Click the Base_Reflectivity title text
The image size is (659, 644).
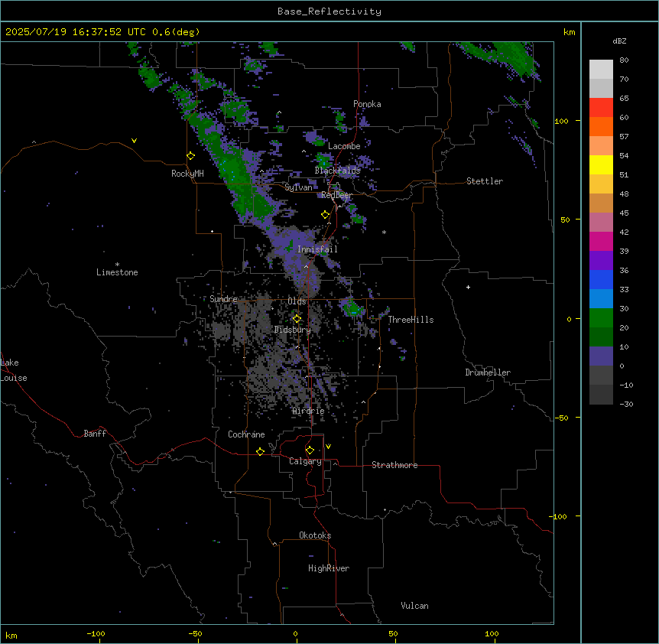tap(329, 11)
